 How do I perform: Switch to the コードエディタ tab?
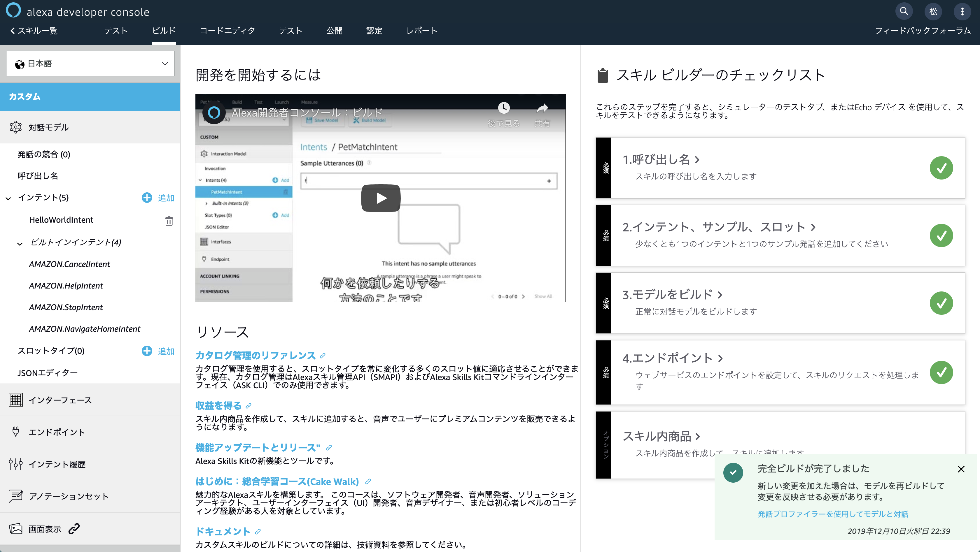tap(228, 30)
